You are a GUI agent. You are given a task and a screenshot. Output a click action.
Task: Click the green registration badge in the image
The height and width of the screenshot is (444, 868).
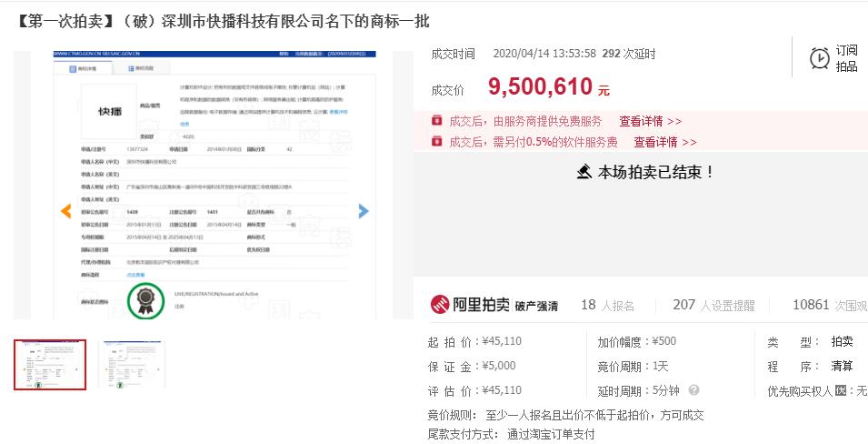[x=145, y=300]
